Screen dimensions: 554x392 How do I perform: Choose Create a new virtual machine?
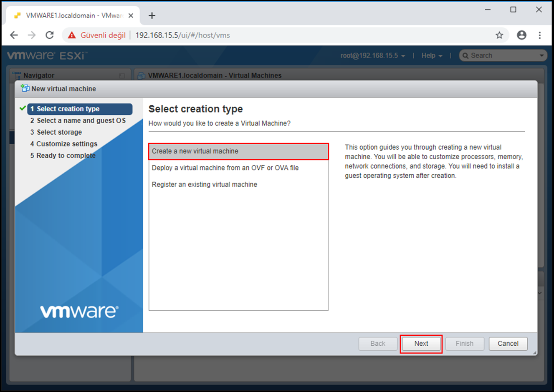point(238,151)
